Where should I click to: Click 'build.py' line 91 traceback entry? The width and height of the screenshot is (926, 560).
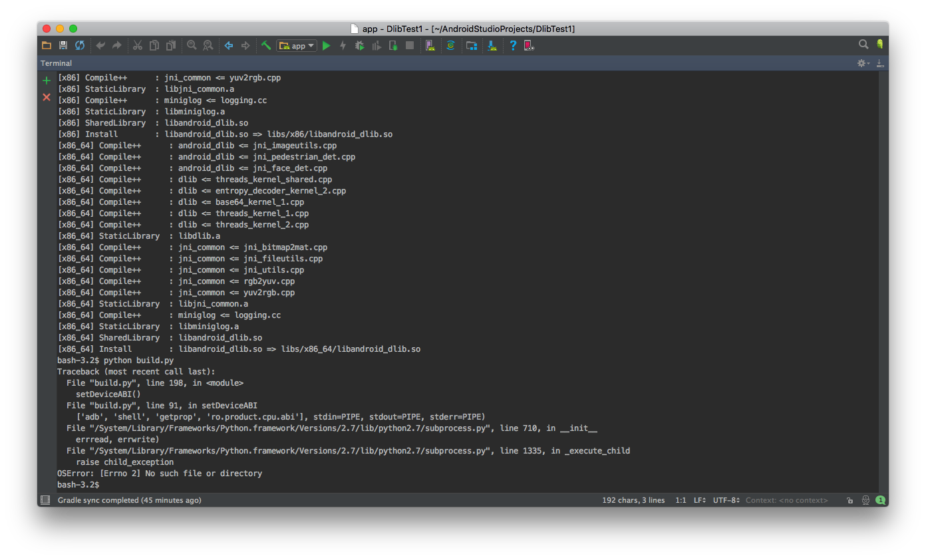(162, 406)
